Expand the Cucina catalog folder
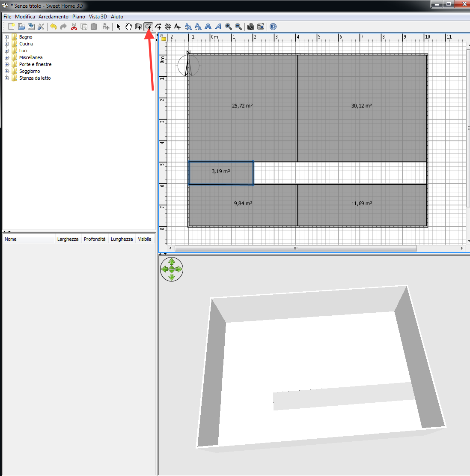The width and height of the screenshot is (470, 476). (7, 44)
